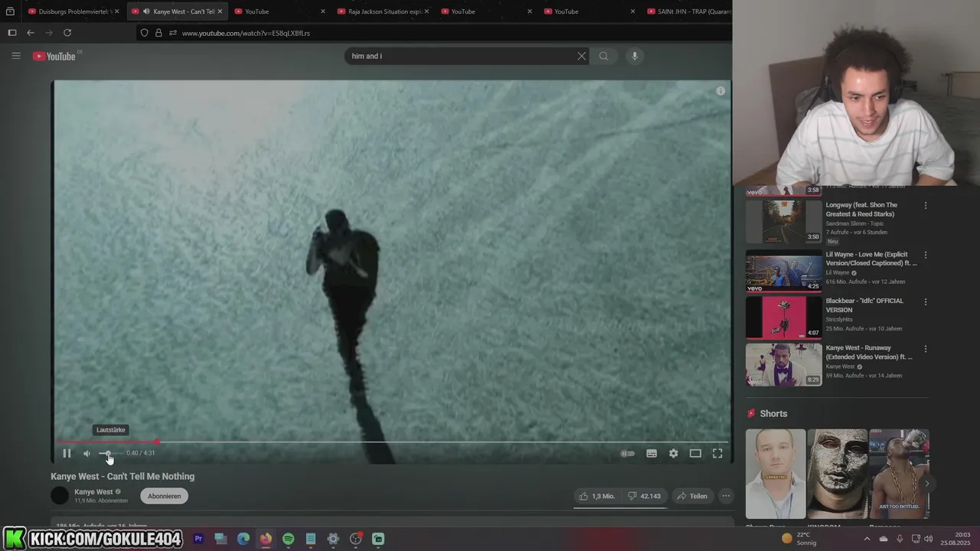Screen dimensions: 980x551
Task: Adjust the Lautstärke volume slider
Action: pyautogui.click(x=109, y=453)
